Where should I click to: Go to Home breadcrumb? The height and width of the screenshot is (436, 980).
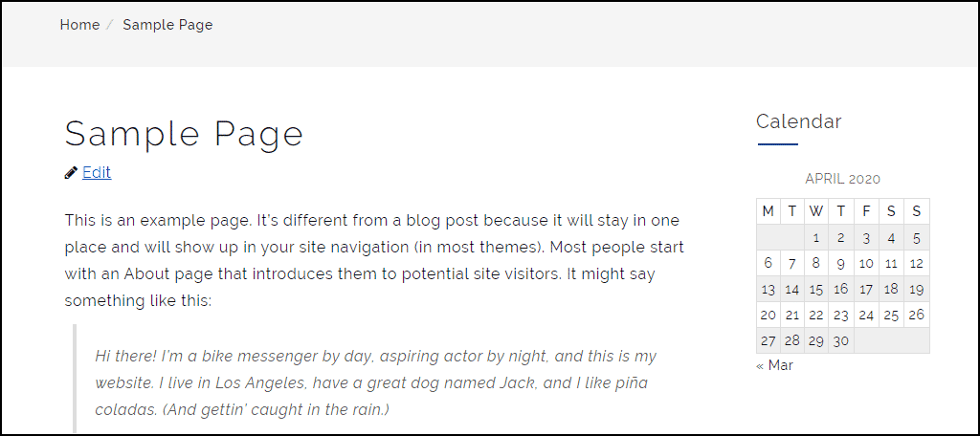pyautogui.click(x=79, y=25)
